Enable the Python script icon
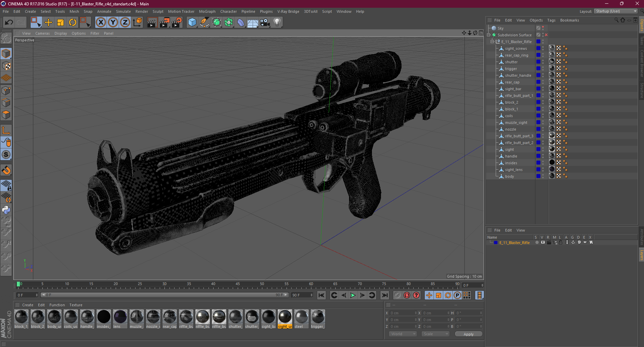The image size is (644, 347). point(6,210)
